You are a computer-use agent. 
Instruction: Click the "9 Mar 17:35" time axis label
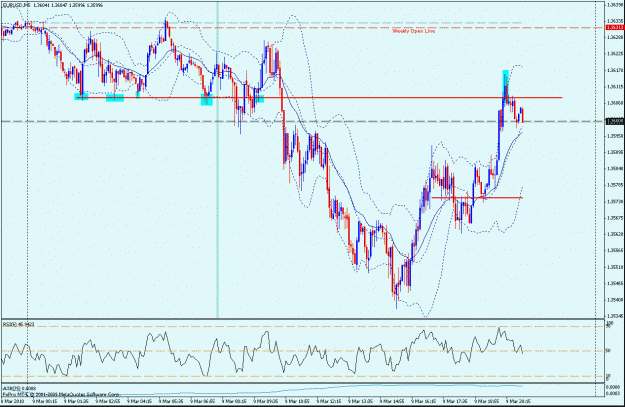coord(456,401)
